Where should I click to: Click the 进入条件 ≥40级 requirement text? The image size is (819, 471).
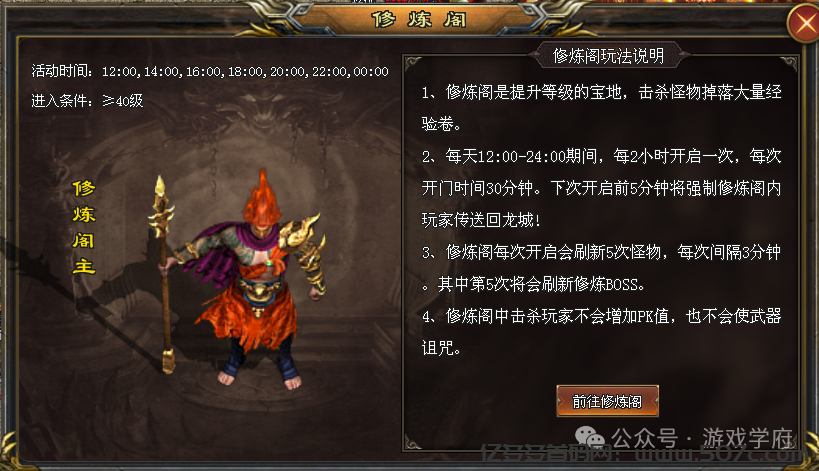(87, 100)
